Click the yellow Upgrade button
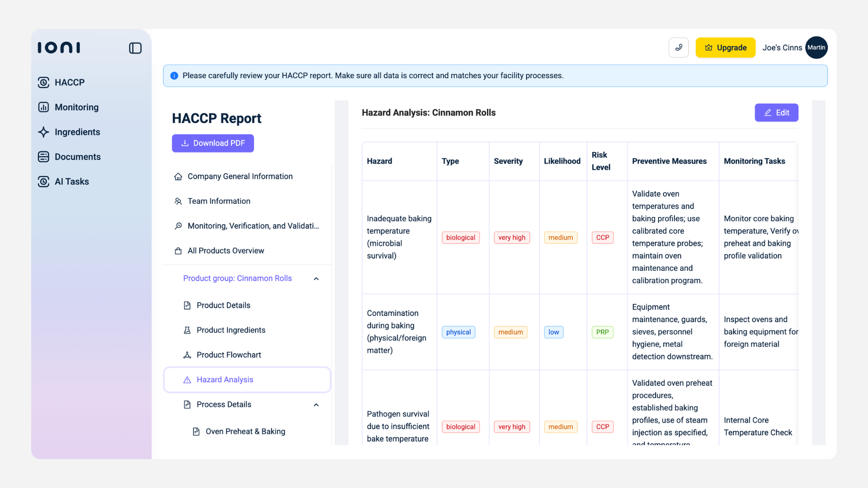868x488 pixels. pyautogui.click(x=725, y=47)
